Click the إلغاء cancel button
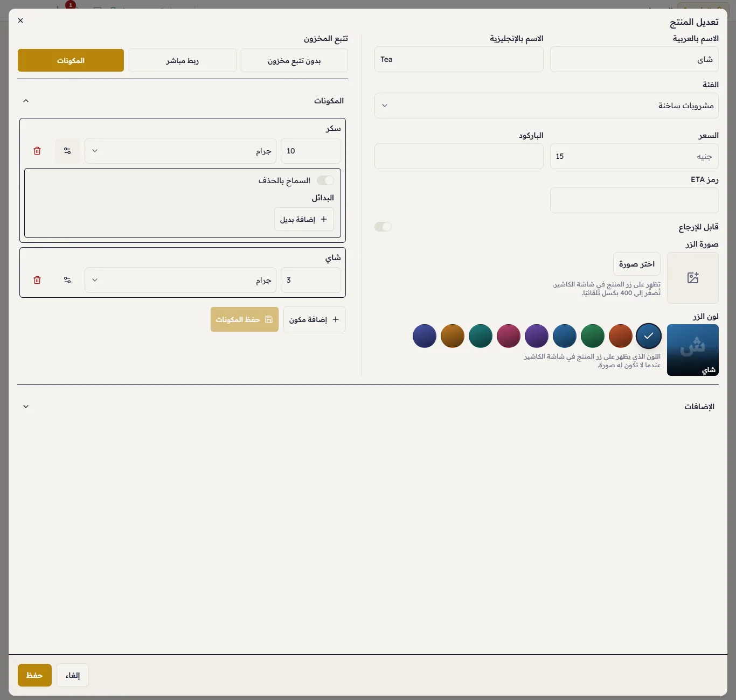The image size is (736, 700). point(73,675)
